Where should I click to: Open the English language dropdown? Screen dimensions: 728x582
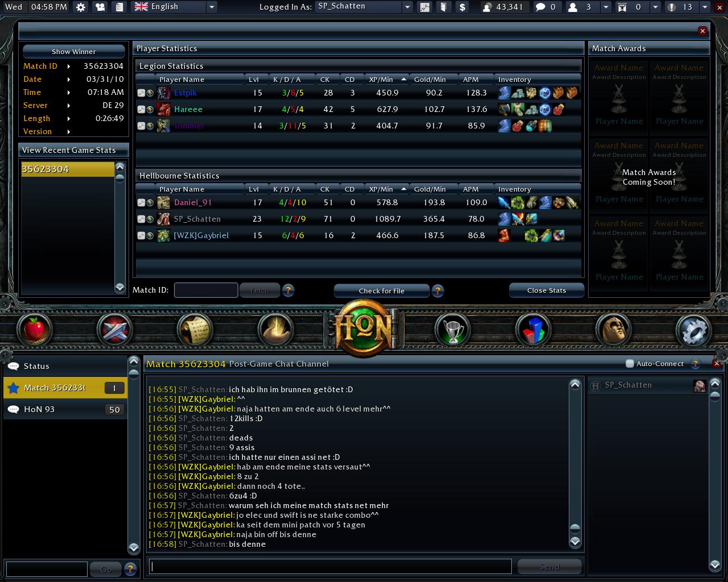tap(212, 7)
